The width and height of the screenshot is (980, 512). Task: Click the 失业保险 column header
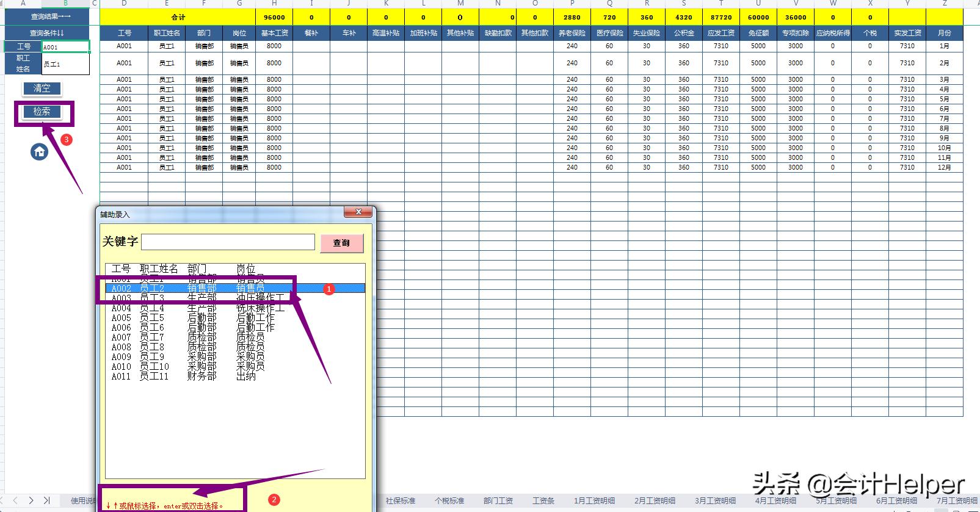(647, 33)
